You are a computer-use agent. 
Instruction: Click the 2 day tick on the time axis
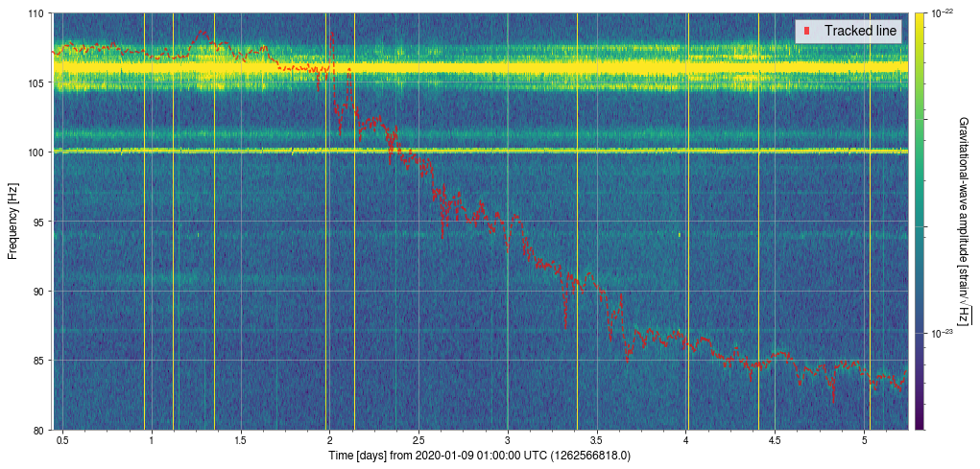point(329,440)
